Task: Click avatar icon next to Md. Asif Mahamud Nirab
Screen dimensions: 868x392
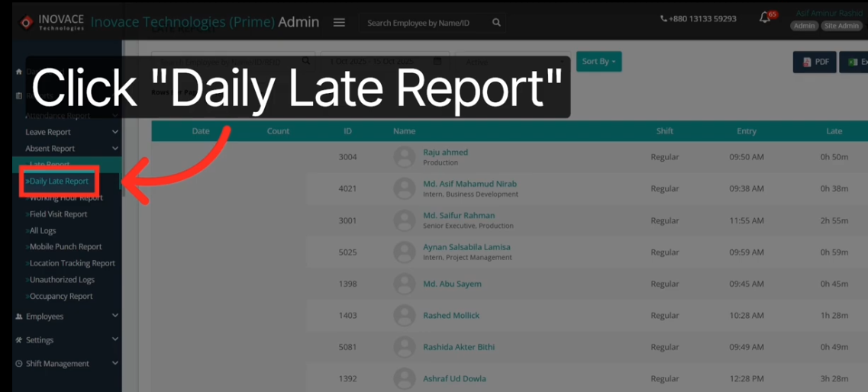Action: [x=405, y=188]
